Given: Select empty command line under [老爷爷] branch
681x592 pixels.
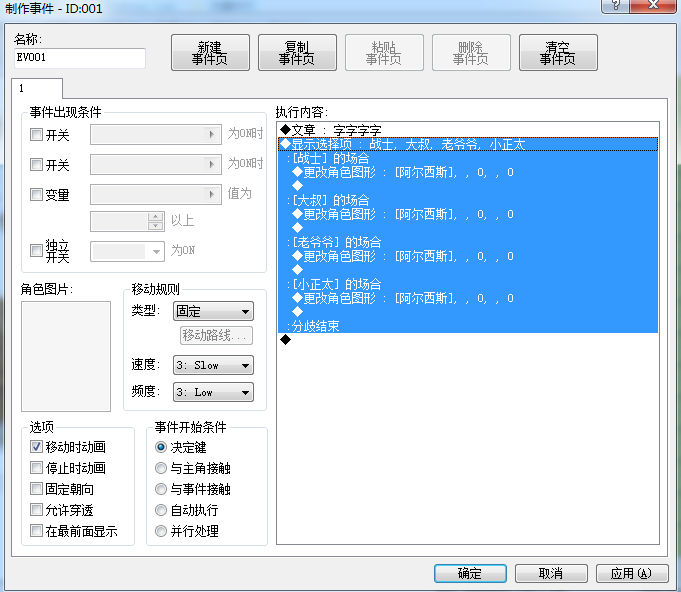Looking at the screenshot, I should (x=468, y=270).
